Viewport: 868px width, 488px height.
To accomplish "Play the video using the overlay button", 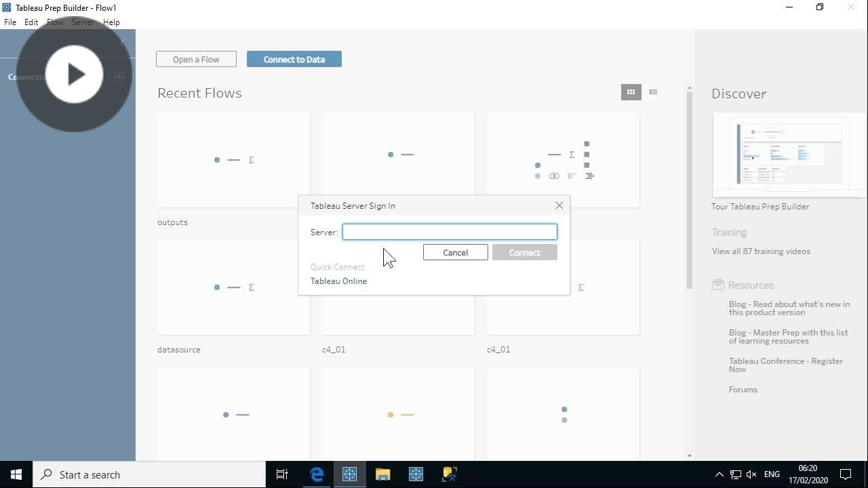I will click(75, 75).
